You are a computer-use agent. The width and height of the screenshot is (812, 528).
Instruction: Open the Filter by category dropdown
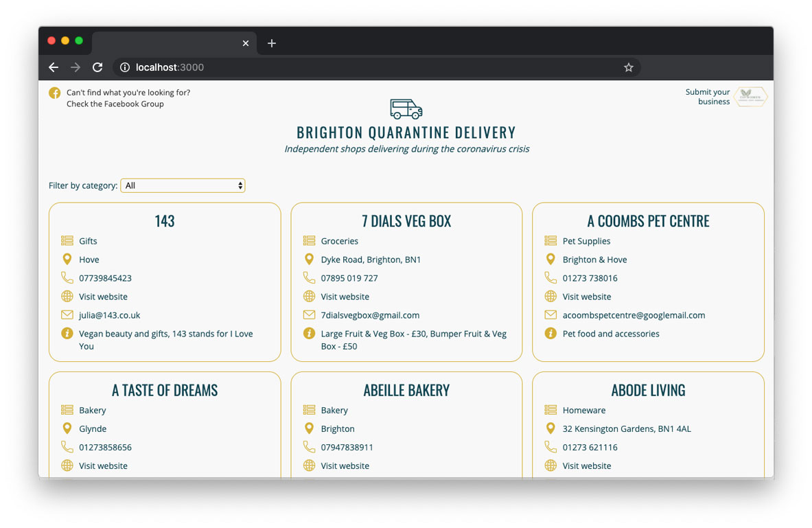pos(183,185)
